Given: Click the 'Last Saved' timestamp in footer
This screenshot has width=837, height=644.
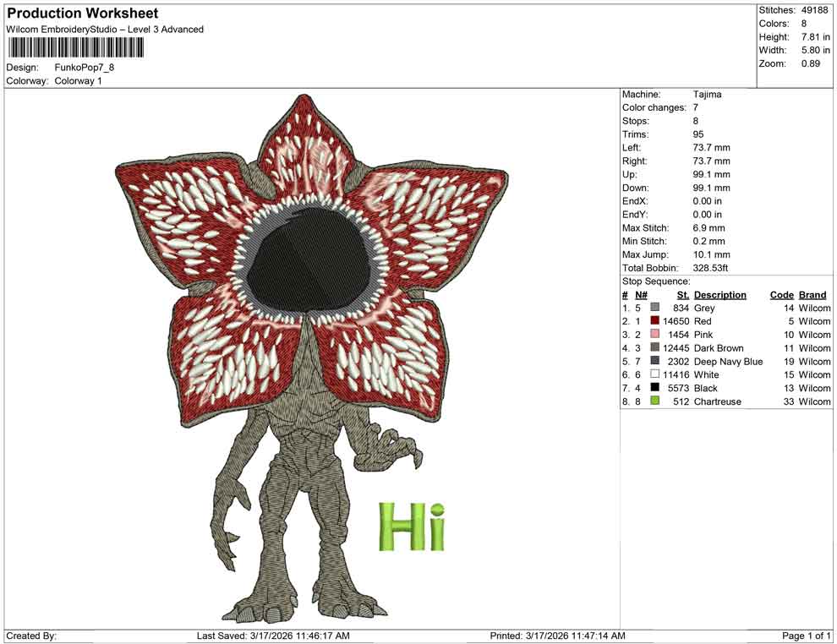Looking at the screenshot, I should [x=273, y=636].
